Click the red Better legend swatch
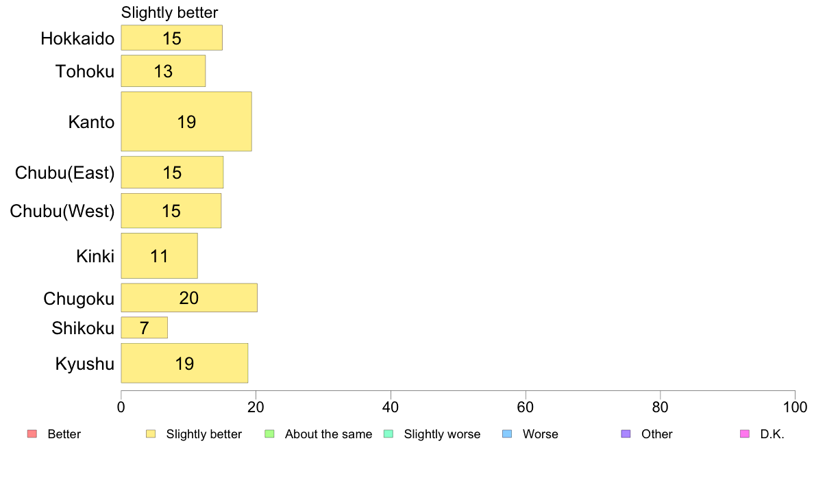Image resolution: width=814 pixels, height=504 pixels. coord(32,434)
